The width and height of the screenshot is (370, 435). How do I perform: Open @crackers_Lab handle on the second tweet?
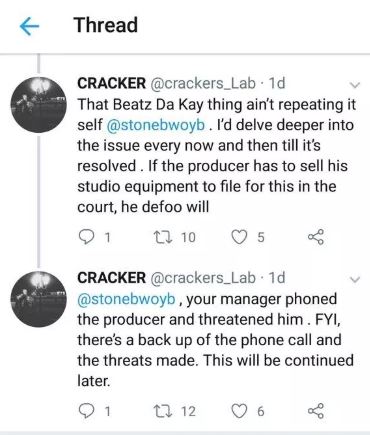coord(203,278)
